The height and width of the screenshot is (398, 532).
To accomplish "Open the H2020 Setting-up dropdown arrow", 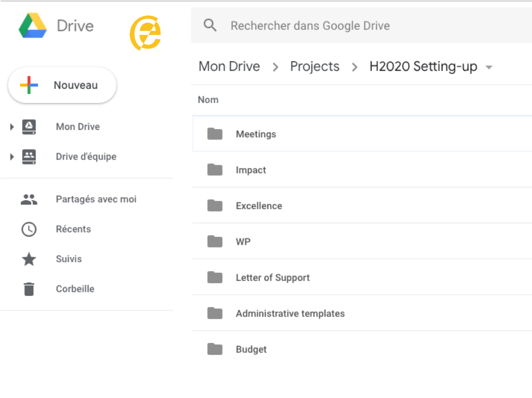I will (x=489, y=67).
